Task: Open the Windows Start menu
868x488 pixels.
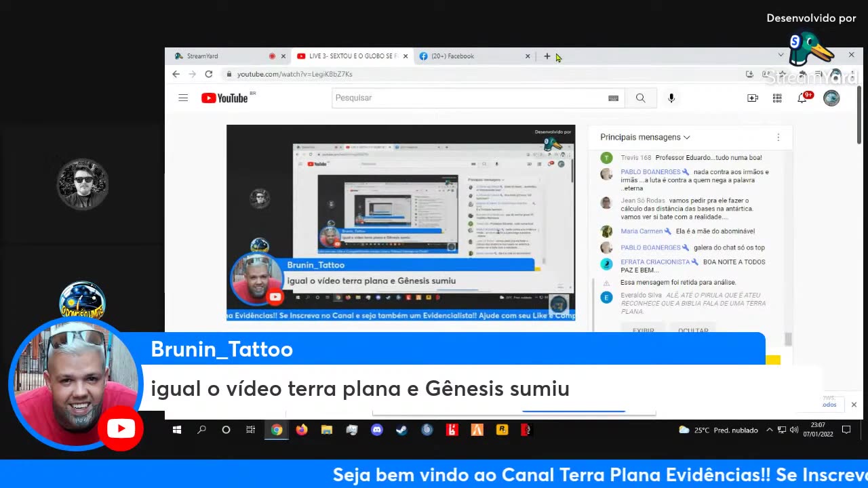Action: pos(177,430)
